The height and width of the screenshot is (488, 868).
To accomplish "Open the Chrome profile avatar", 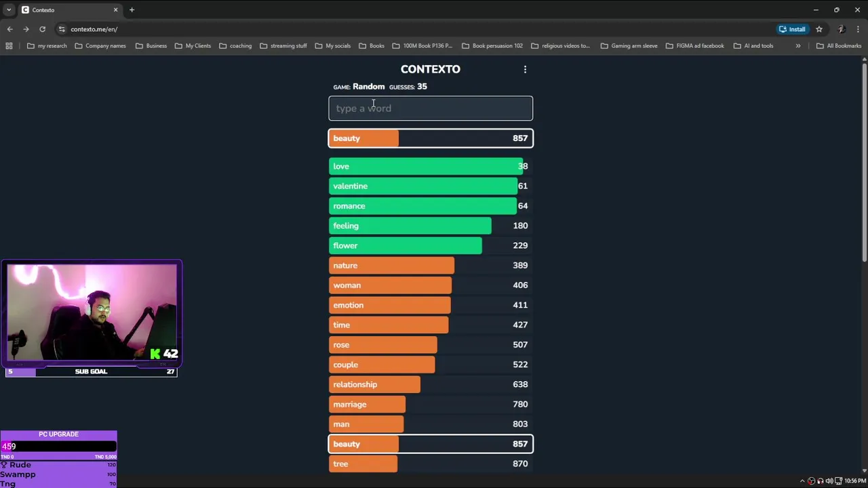I will coord(842,29).
